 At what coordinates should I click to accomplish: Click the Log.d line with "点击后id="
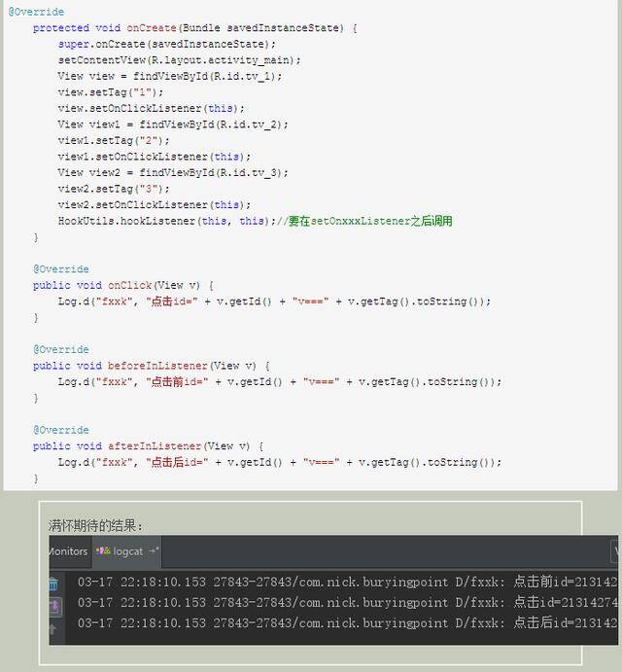280,463
